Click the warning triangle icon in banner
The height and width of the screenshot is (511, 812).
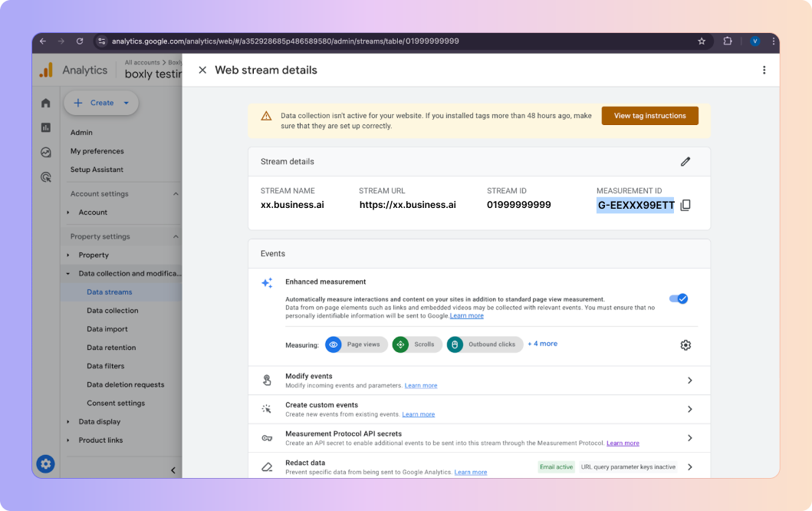[266, 116]
